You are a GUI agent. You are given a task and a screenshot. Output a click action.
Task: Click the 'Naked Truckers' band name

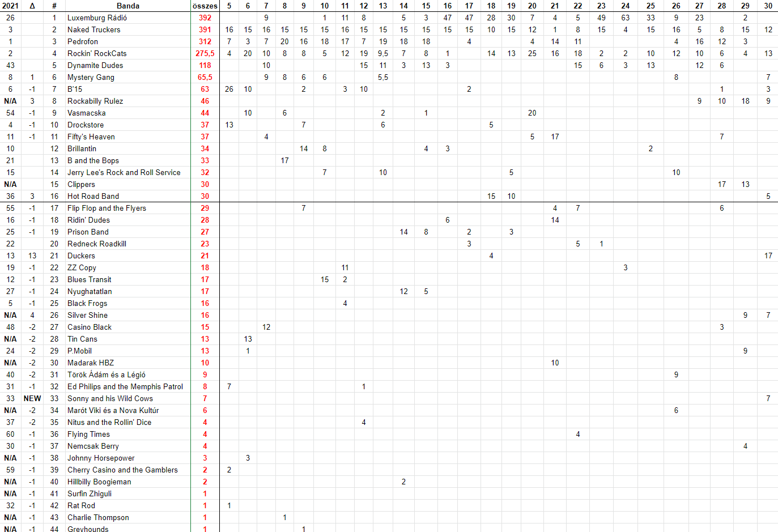pos(93,29)
